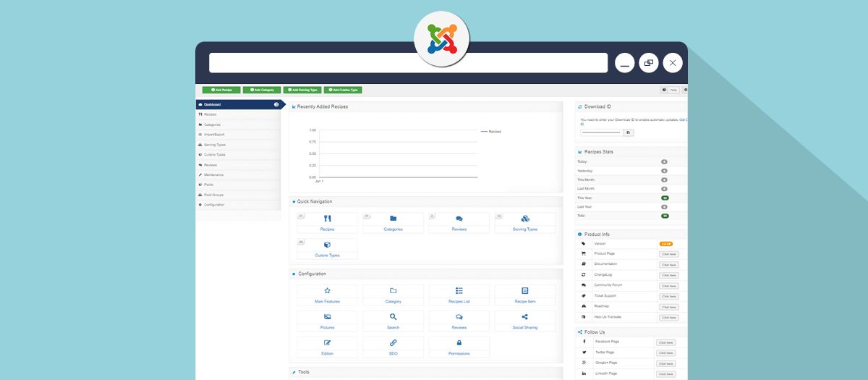This screenshot has width=868, height=380.
Task: Click the gear icon beside the Help button
Action: pos(686,90)
